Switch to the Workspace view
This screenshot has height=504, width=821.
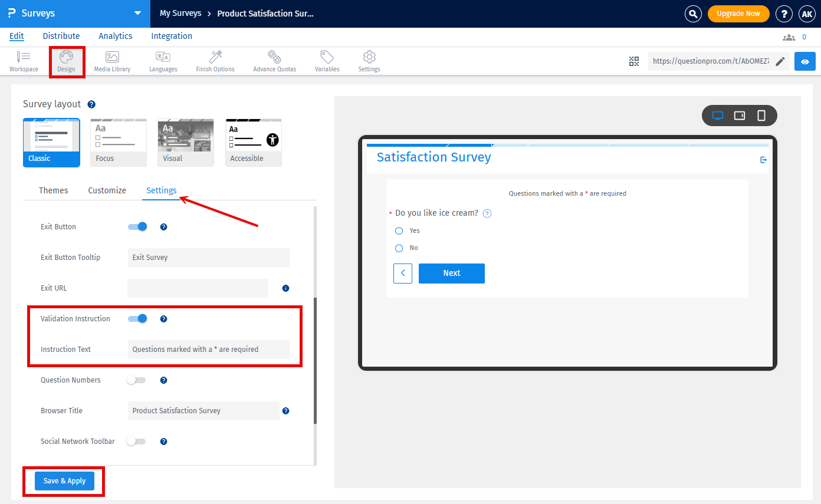24,61
